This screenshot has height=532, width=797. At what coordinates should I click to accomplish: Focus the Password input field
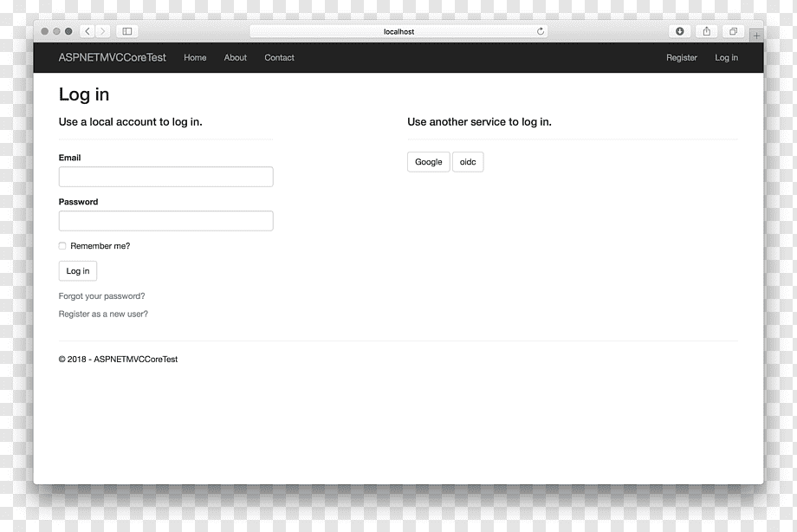pyautogui.click(x=165, y=221)
